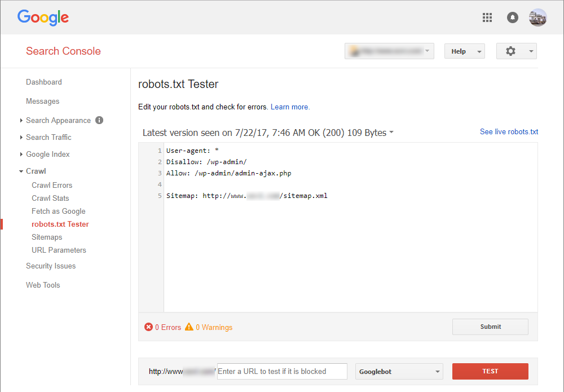The width and height of the screenshot is (564, 392).
Task: Select robots.txt Tester in the sidebar
Action: [60, 224]
